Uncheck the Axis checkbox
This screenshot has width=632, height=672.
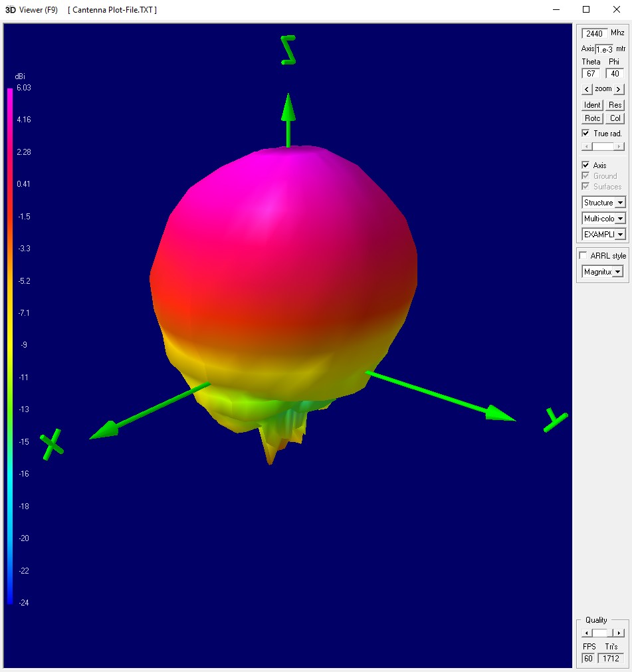click(x=585, y=166)
